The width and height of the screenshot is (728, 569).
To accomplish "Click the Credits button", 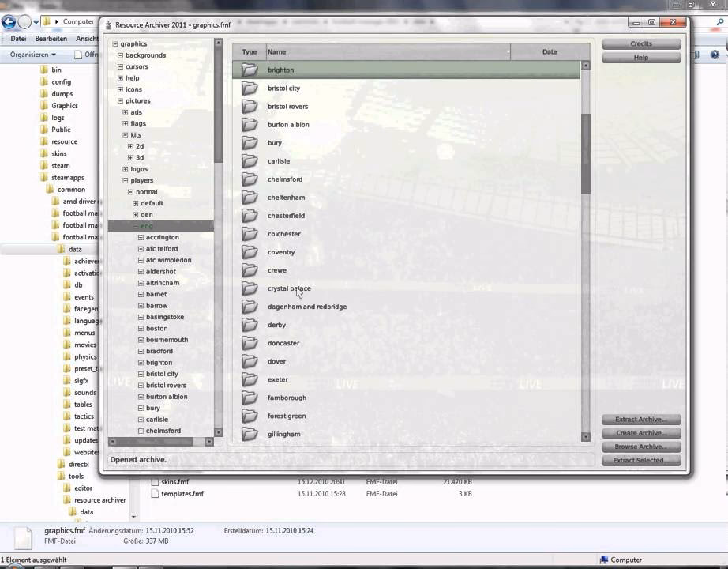I will point(641,43).
